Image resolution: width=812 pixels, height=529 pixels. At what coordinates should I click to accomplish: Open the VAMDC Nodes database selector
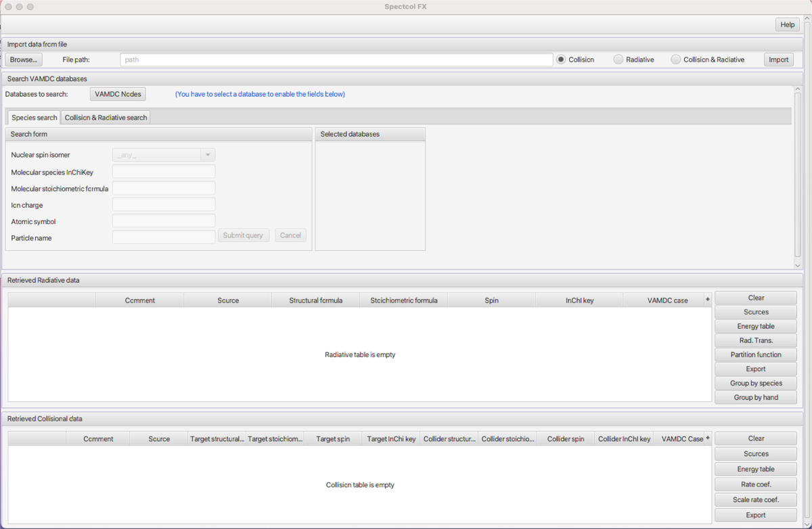tap(118, 94)
